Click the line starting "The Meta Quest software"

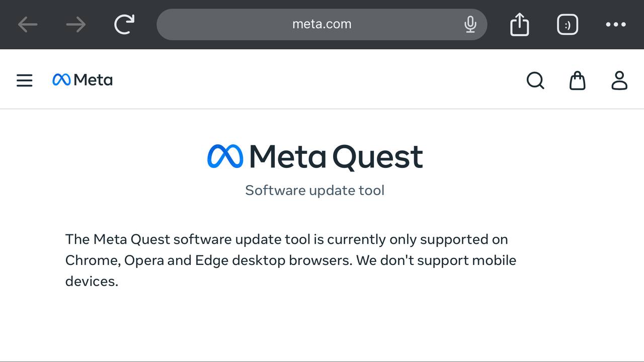286,239
